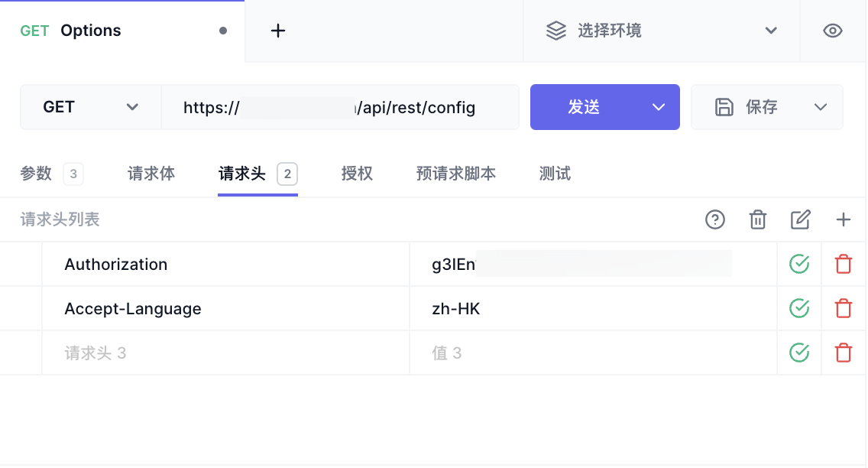
Task: Expand the arrow beside the 发送 button
Action: (659, 107)
